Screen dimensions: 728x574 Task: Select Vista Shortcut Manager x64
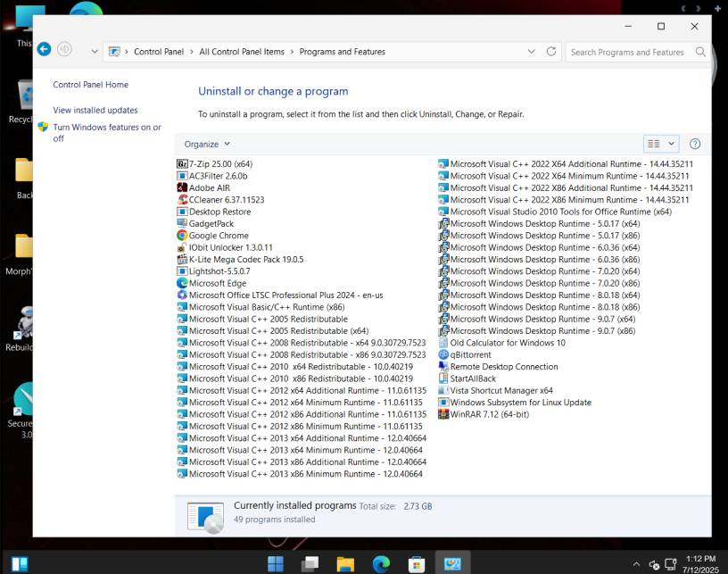(496, 391)
